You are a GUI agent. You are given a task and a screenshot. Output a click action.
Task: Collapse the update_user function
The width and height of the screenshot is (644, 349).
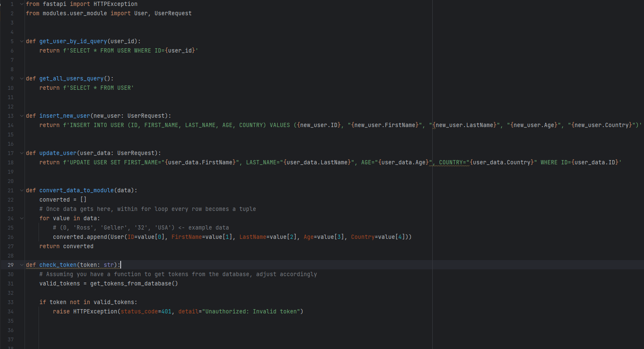(x=22, y=153)
